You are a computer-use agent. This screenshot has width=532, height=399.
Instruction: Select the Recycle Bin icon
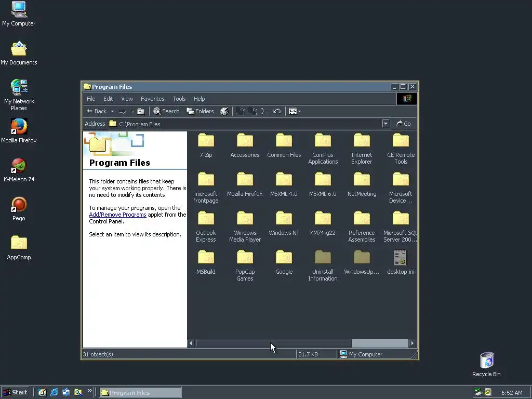tap(486, 364)
